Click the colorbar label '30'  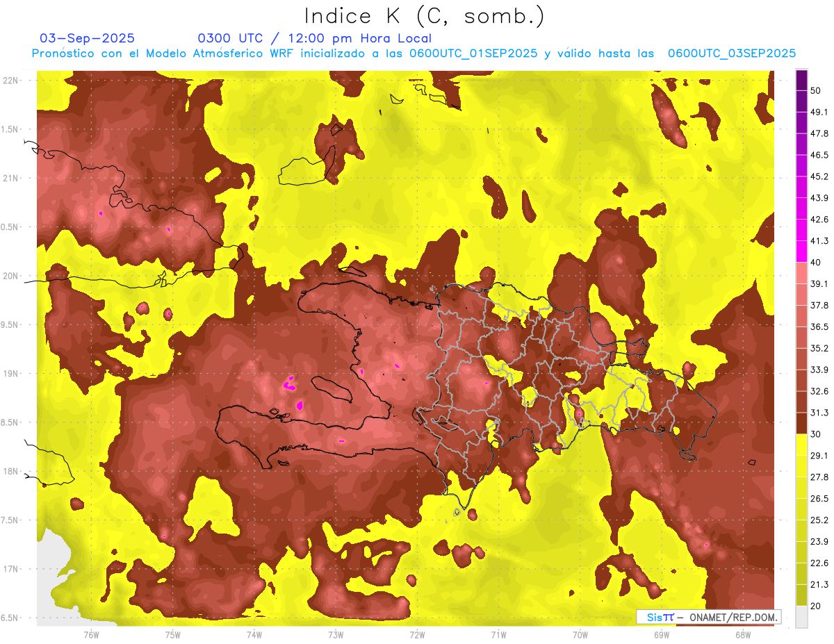click(x=816, y=434)
